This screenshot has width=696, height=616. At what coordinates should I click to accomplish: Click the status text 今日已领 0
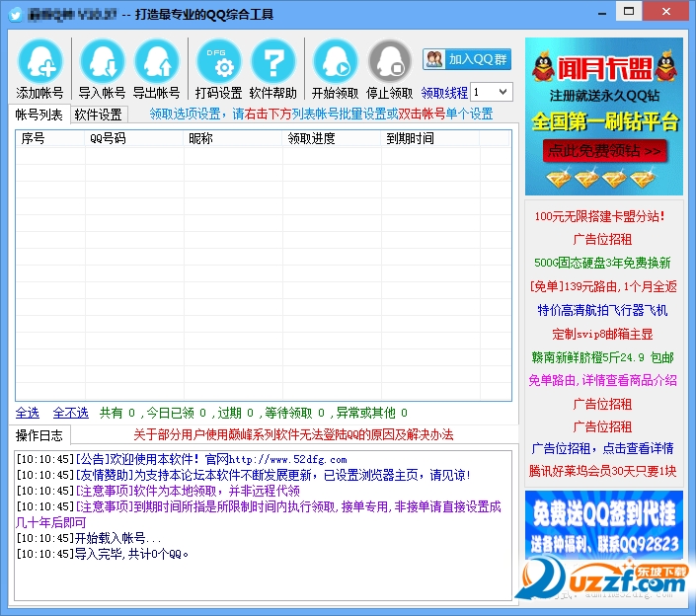pyautogui.click(x=176, y=414)
